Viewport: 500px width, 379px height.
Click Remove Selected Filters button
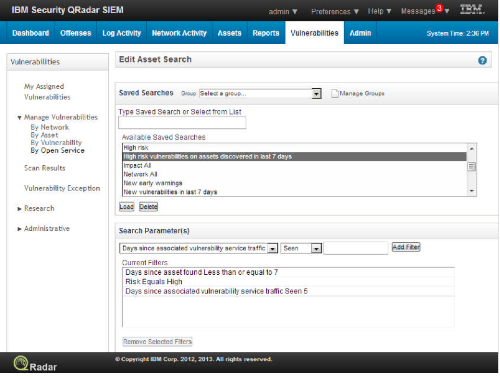pos(157,342)
